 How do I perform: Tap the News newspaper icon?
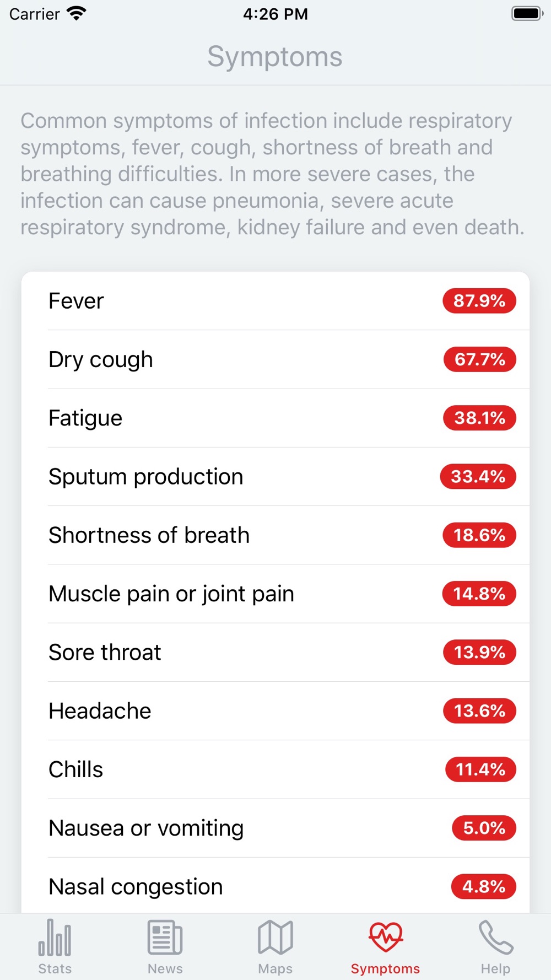(x=165, y=937)
